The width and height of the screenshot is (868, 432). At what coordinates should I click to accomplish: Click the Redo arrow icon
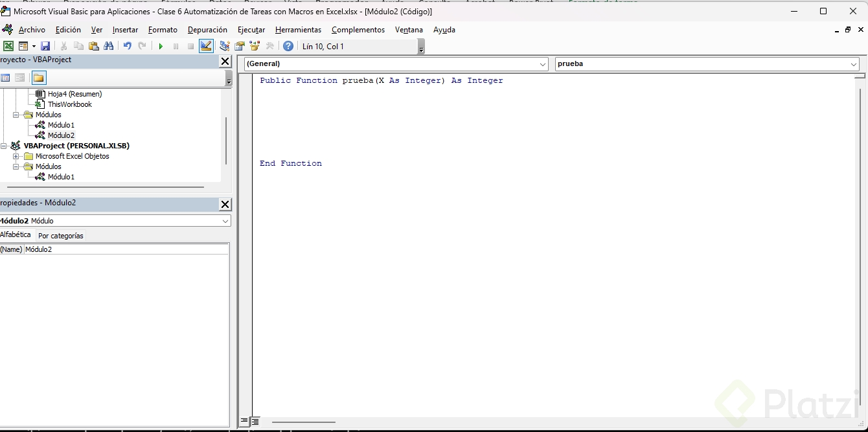(x=142, y=46)
